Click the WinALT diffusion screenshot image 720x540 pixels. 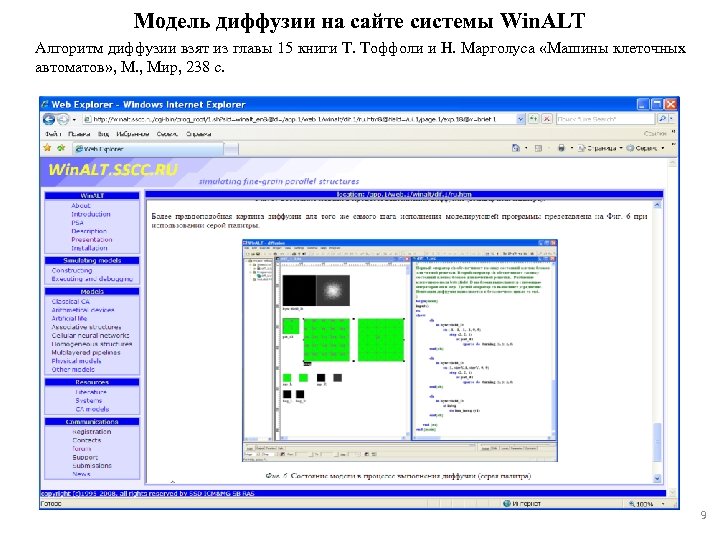(x=399, y=350)
